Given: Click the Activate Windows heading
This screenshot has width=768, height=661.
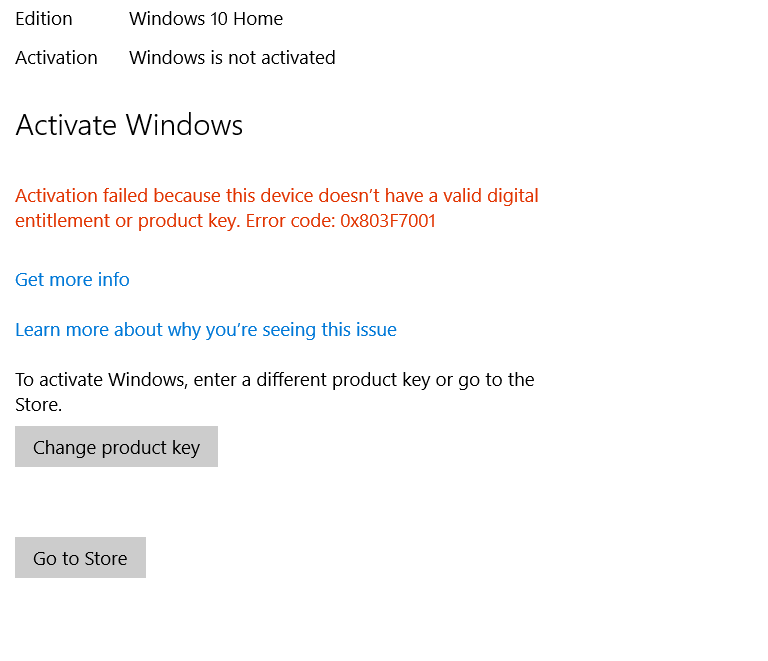Looking at the screenshot, I should click(129, 125).
